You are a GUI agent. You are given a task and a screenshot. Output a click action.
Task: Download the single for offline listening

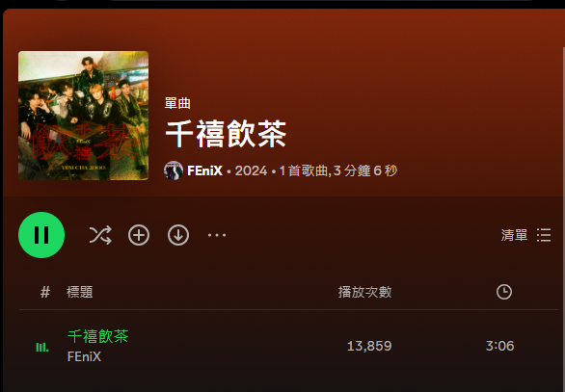coord(178,235)
